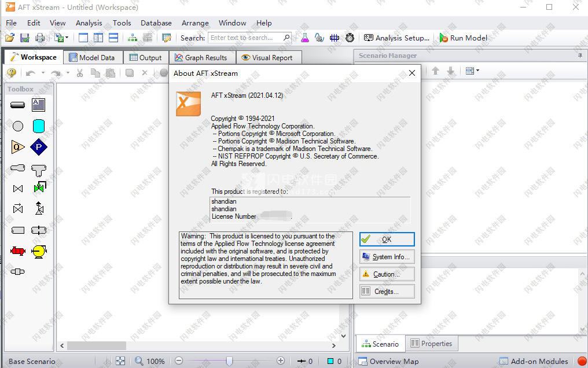Select the Annotation text tool in Toolbox

[39, 105]
